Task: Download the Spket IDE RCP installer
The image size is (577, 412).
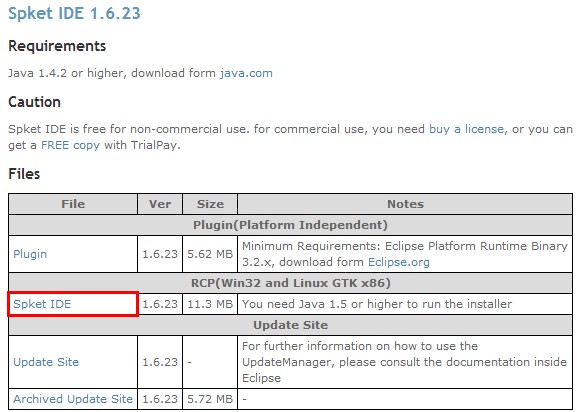Action: point(42,304)
